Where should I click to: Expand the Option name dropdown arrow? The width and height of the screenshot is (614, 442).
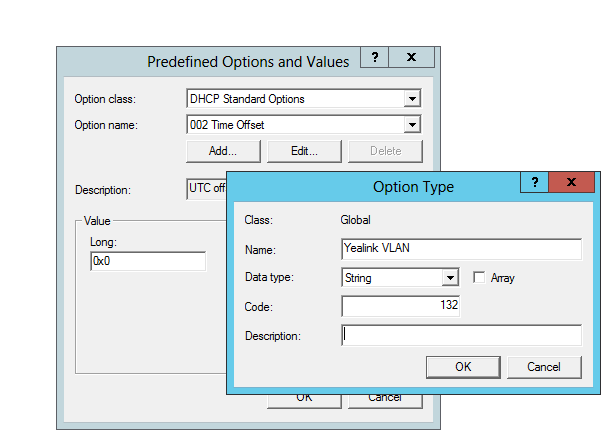[x=412, y=125]
